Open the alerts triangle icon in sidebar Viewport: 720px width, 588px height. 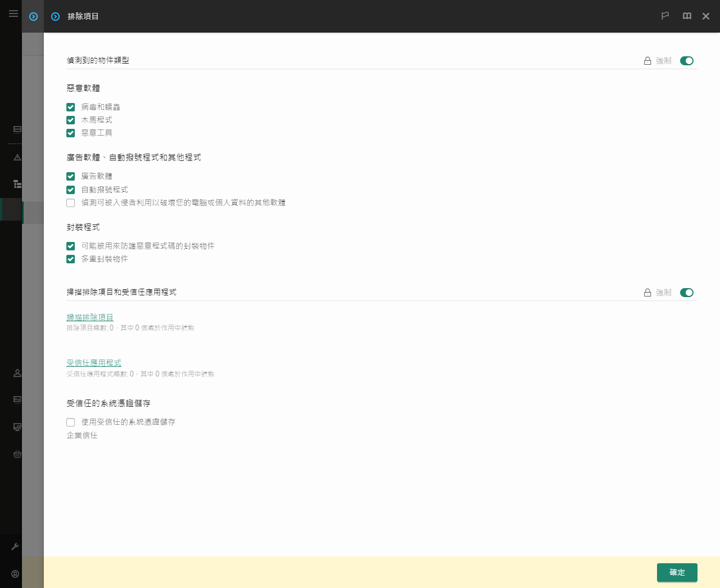click(x=17, y=157)
